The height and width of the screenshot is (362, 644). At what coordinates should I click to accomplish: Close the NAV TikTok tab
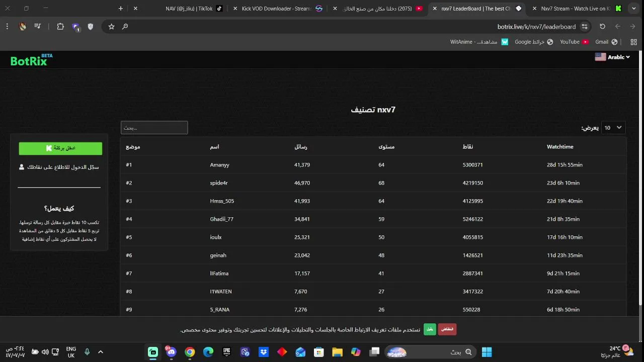click(x=136, y=9)
